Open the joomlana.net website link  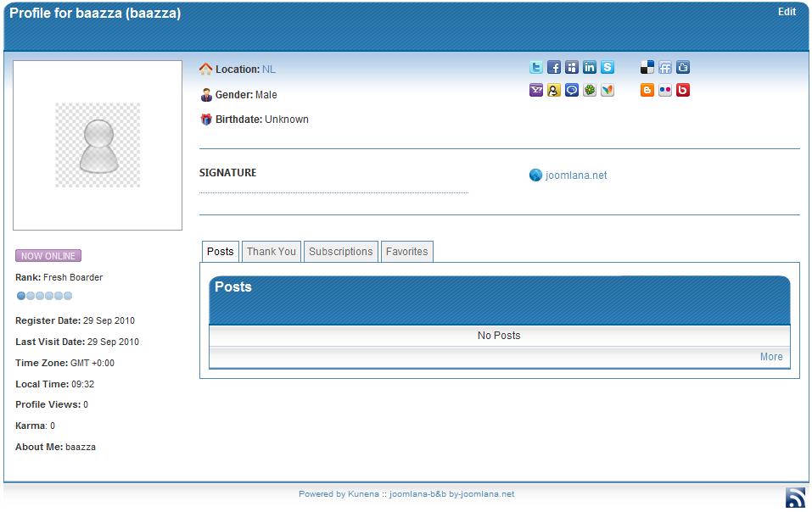click(575, 175)
